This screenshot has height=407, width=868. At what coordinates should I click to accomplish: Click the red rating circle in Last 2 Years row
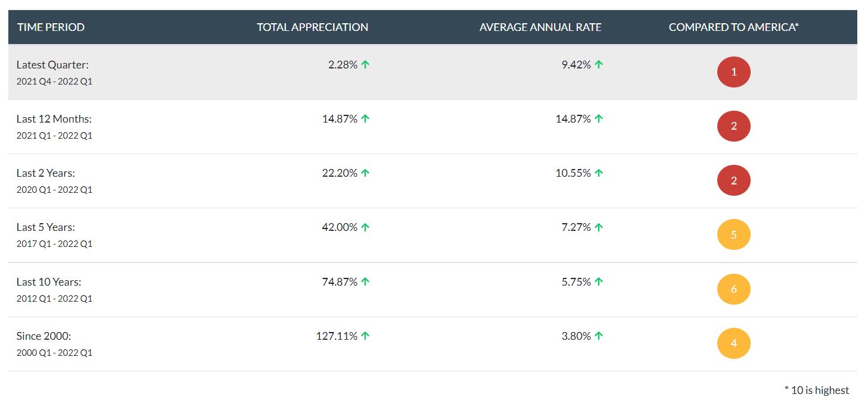click(733, 180)
